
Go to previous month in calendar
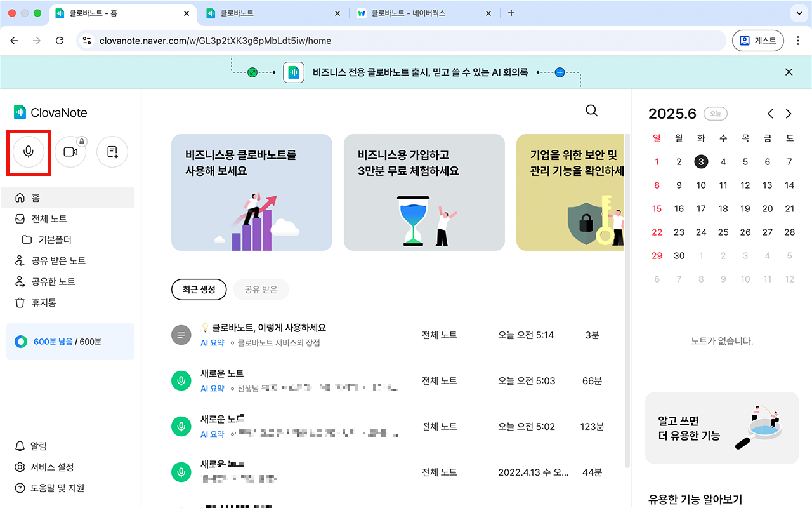pyautogui.click(x=770, y=114)
